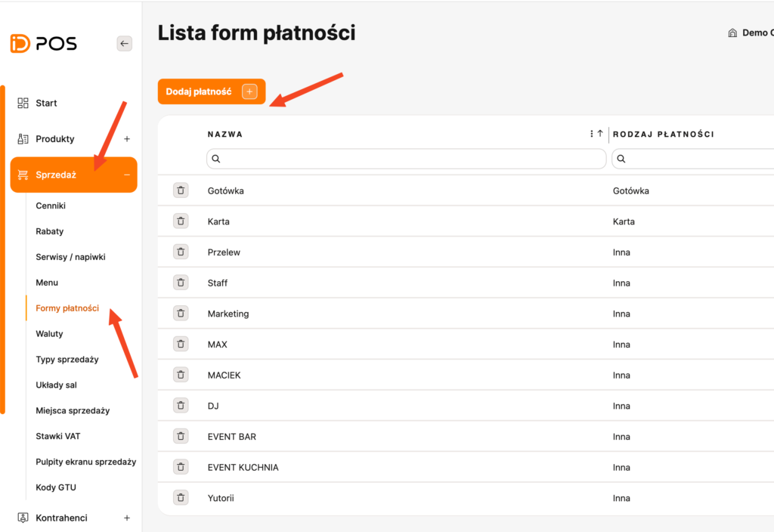
Task: Open the Karta payment method row
Action: [218, 221]
